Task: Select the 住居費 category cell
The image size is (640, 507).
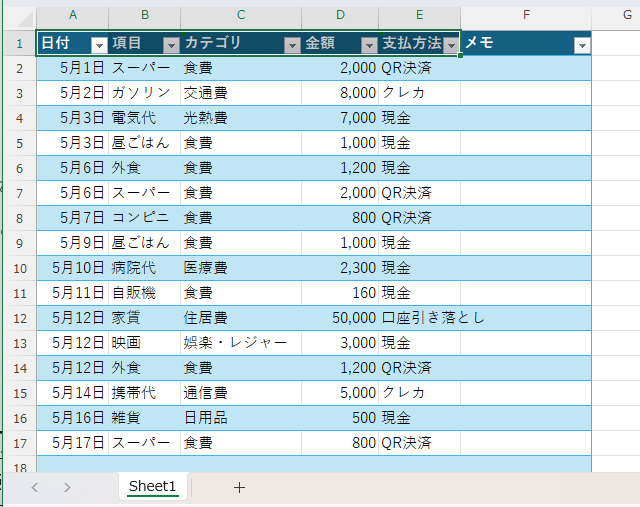Action: pyautogui.click(x=241, y=318)
